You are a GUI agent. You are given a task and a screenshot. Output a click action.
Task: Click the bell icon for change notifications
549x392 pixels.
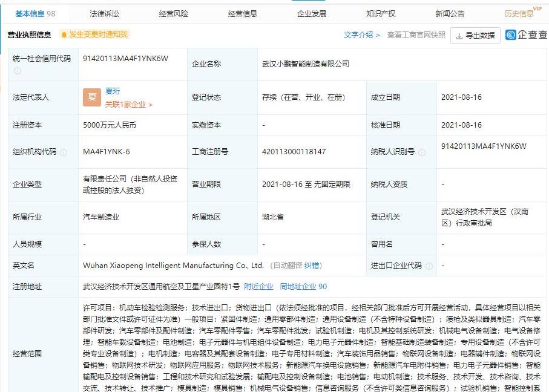[64, 34]
